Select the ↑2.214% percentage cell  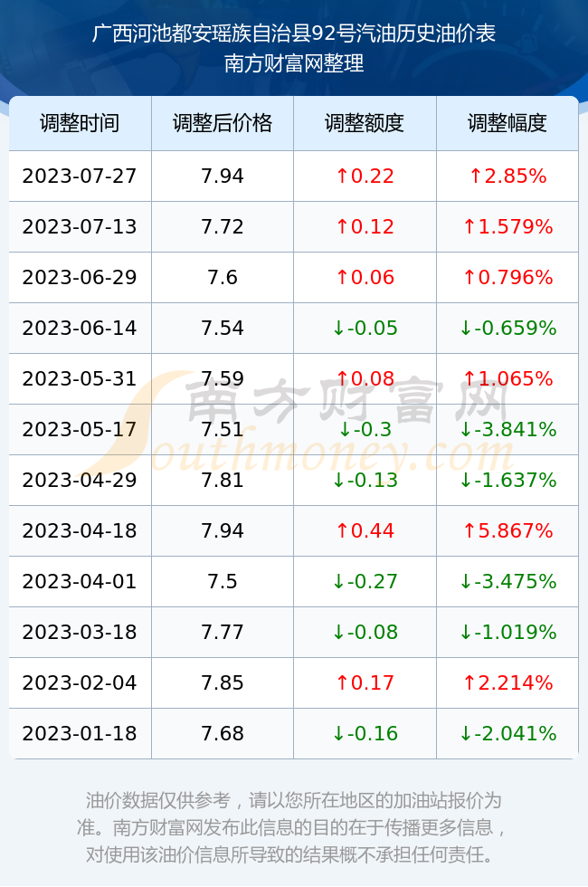coord(507,682)
